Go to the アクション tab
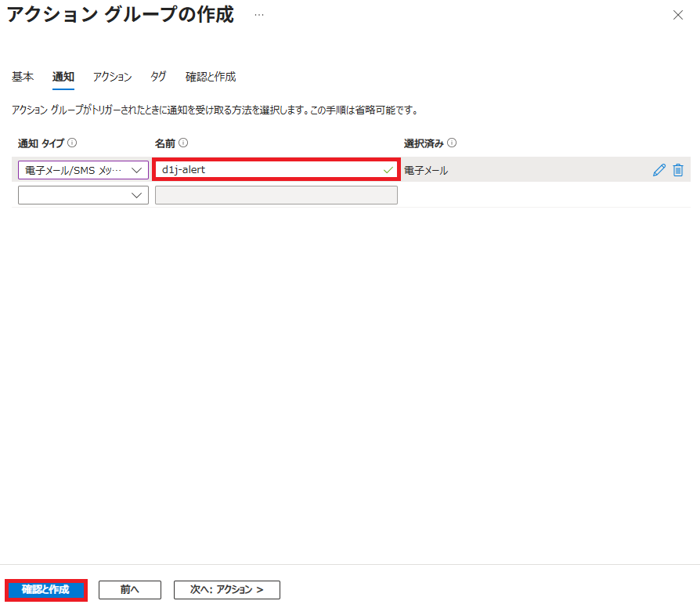Viewport: 700px width, 608px height. pyautogui.click(x=112, y=77)
